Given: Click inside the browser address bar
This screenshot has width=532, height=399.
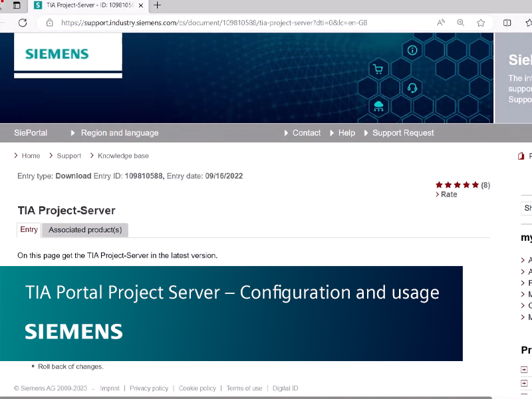Looking at the screenshot, I should (199, 22).
